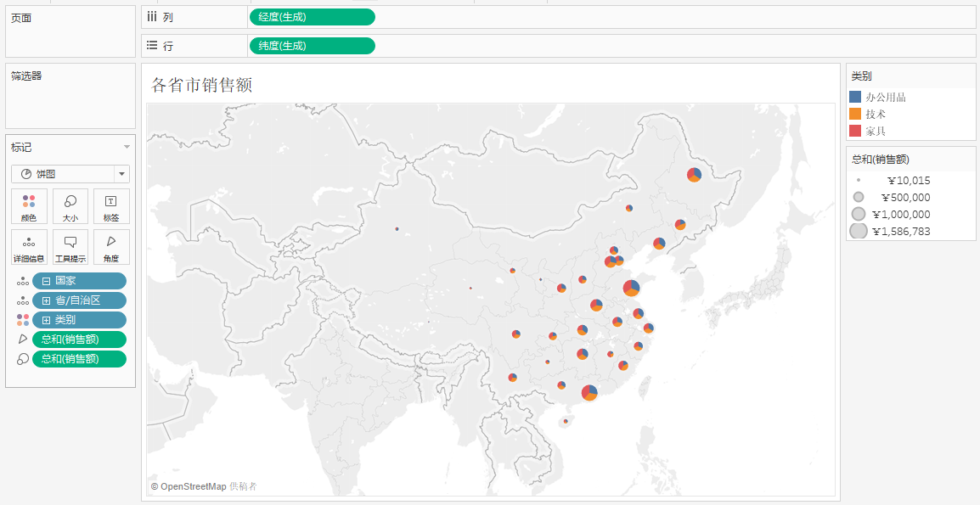This screenshot has width=980, height=505.
Task: Open the 标记 card menu arrow
Action: [127, 148]
